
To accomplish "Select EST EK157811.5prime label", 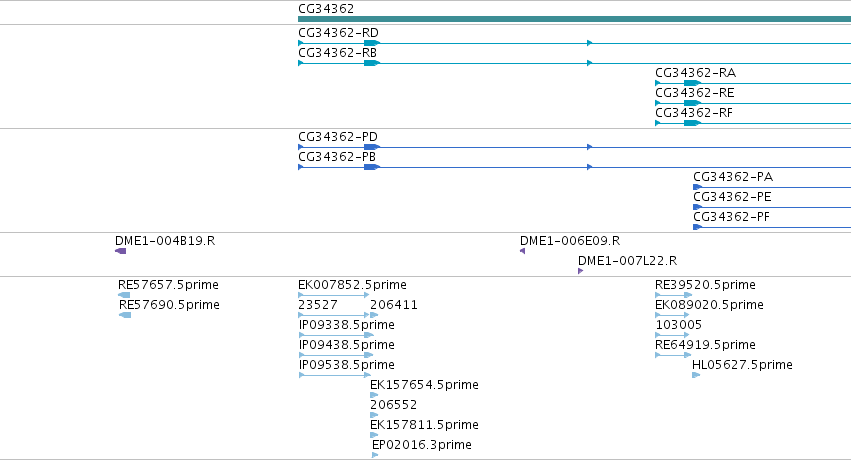I will tap(424, 425).
